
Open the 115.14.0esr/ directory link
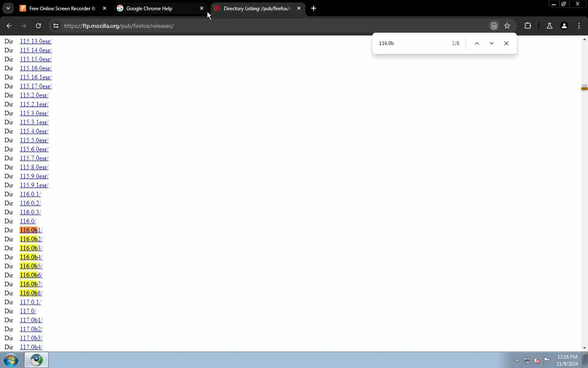click(x=36, y=50)
